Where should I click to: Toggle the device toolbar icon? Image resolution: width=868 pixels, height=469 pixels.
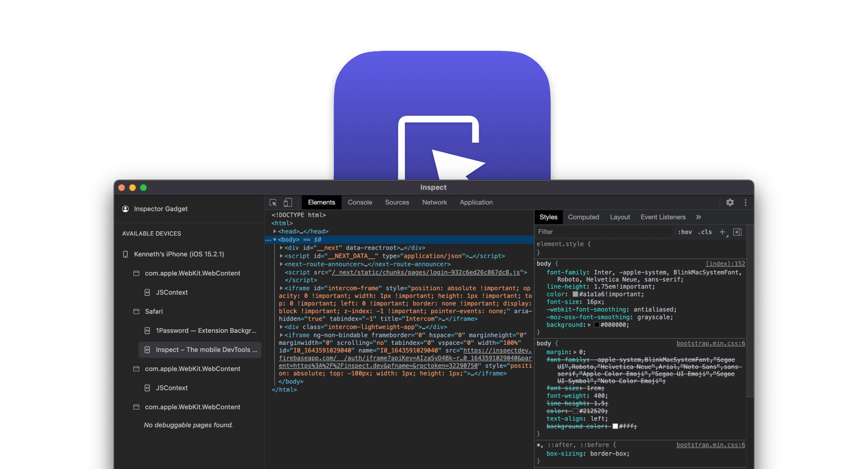point(288,202)
